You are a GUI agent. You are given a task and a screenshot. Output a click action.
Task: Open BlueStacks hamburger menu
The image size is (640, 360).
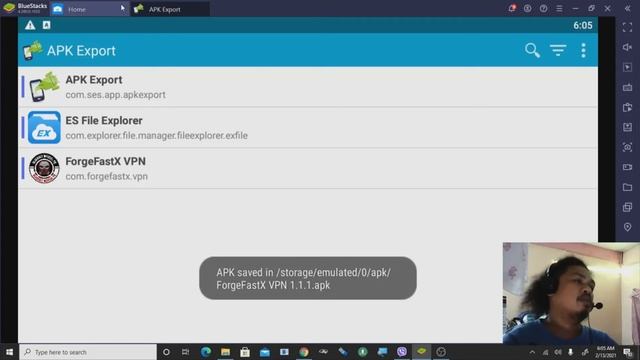click(x=559, y=8)
